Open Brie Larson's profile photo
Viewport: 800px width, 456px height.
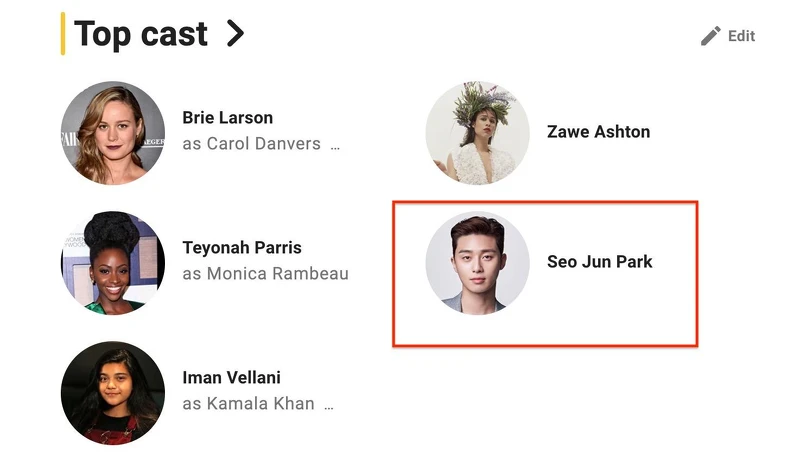click(113, 132)
